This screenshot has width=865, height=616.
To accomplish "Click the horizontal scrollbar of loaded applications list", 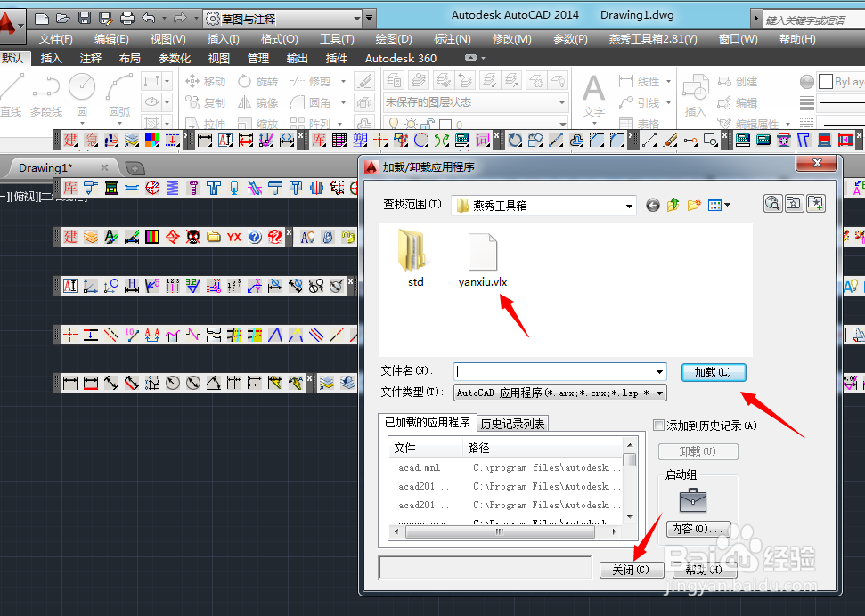I will (500, 531).
